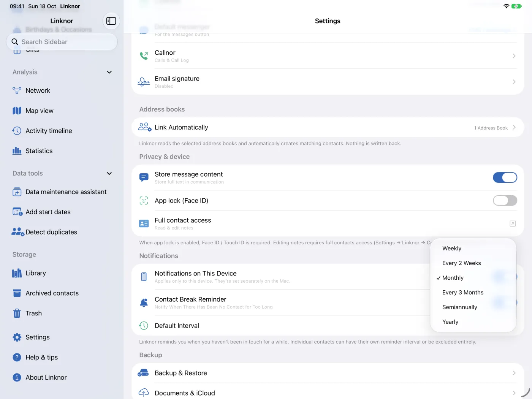The width and height of the screenshot is (532, 399).
Task: Open the Network analysis icon
Action: (17, 90)
